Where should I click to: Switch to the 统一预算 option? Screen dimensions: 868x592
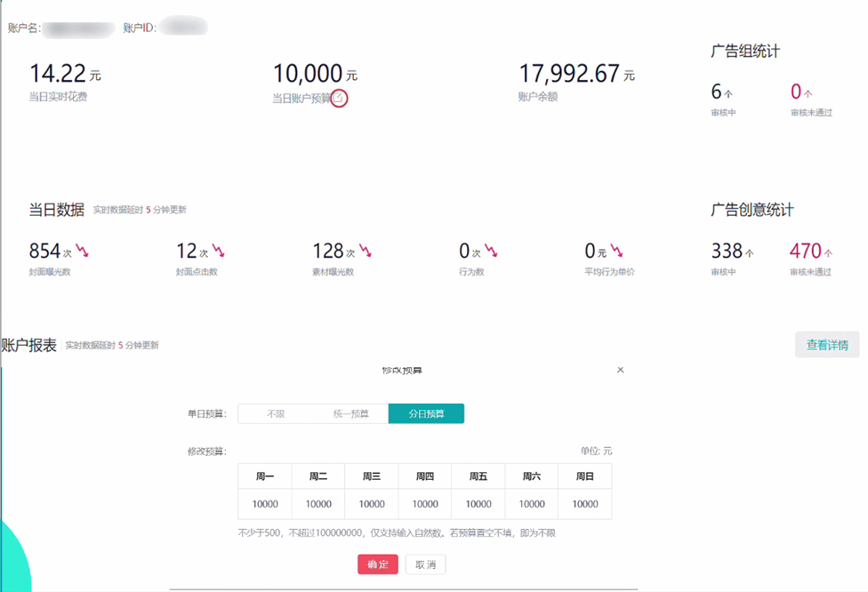(x=350, y=413)
